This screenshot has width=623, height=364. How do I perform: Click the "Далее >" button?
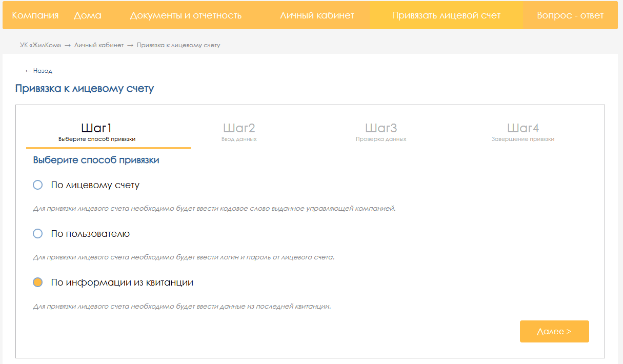pos(554,331)
